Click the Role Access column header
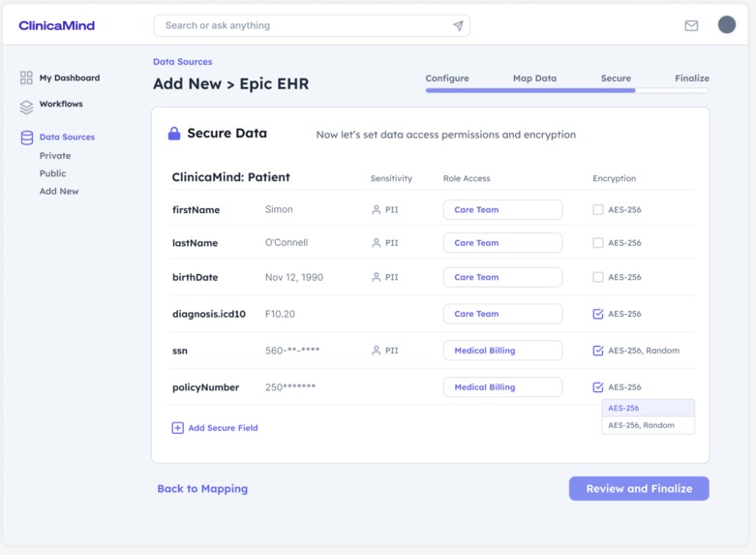Viewport: 756px width, 555px height. pos(467,178)
